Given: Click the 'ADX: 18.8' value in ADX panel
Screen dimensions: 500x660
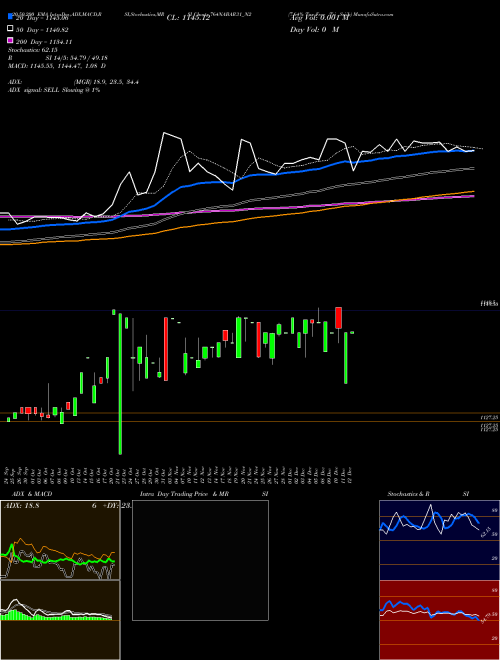Looking at the screenshot, I should click(21, 506).
